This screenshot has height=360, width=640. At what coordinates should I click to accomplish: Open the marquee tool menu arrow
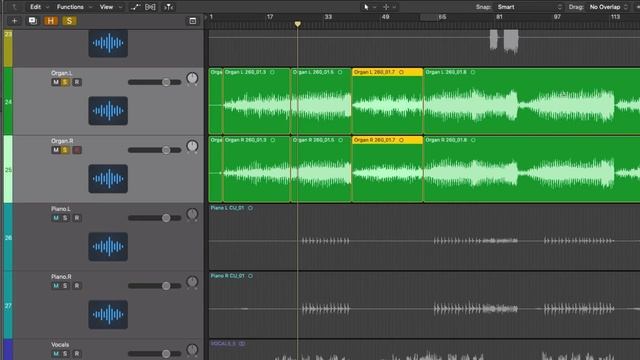394,7
